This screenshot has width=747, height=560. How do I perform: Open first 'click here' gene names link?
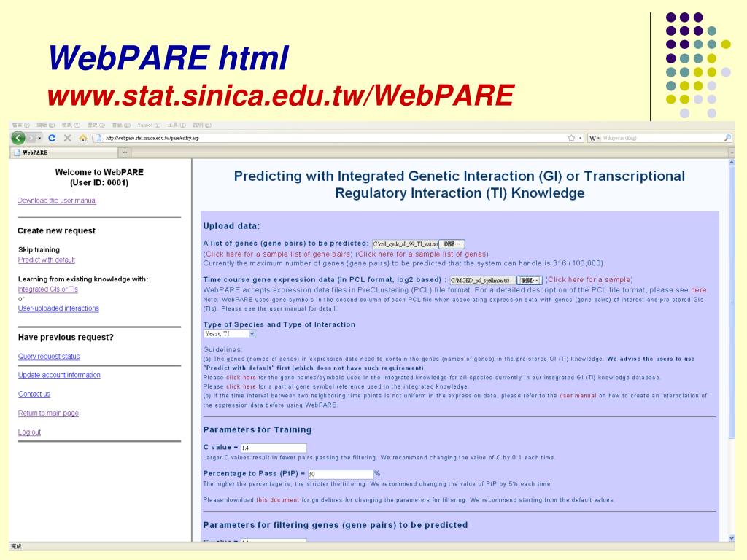241,378
